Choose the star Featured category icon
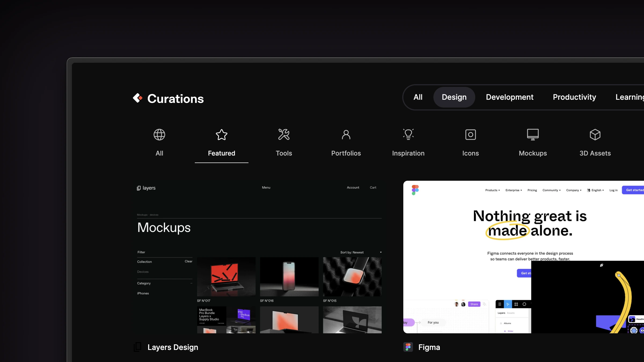The image size is (644, 362). coord(221,135)
